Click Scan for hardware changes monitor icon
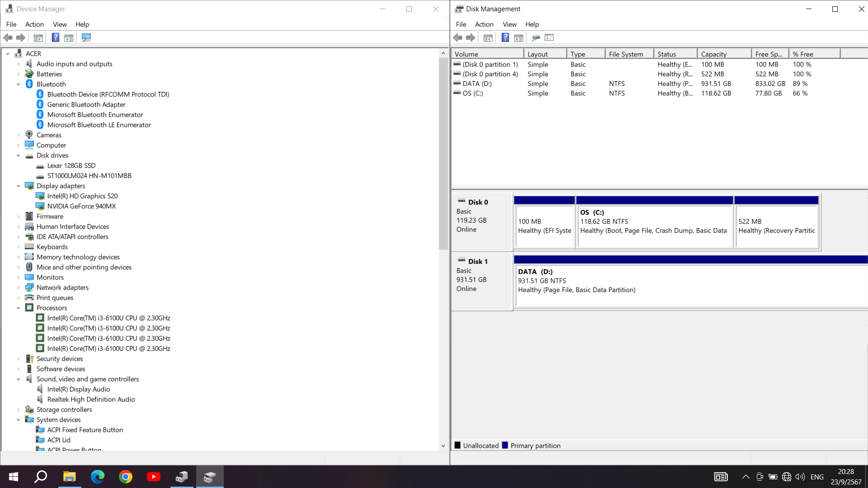 pos(86,38)
